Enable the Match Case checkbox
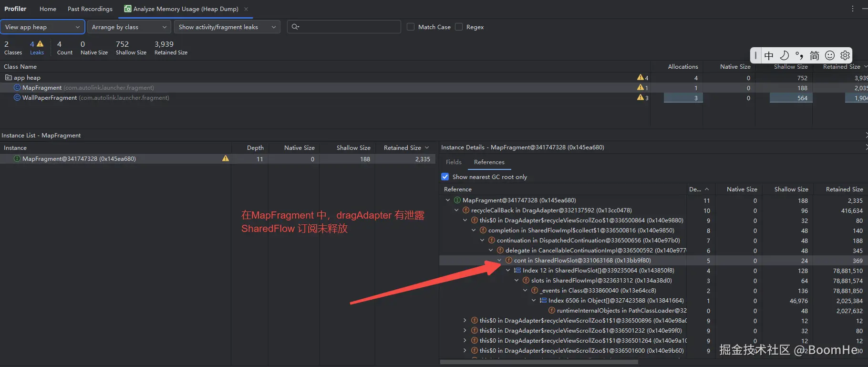Screen dimensions: 868x367 tap(411, 27)
